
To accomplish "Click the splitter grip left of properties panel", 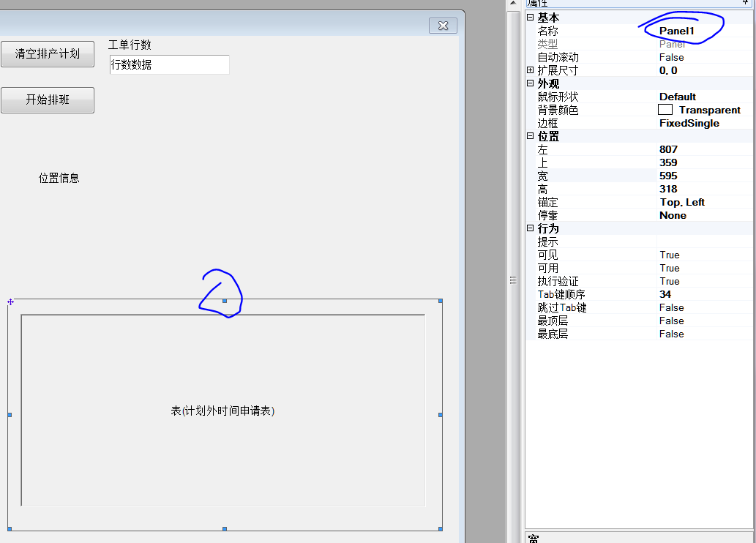I will tap(513, 280).
